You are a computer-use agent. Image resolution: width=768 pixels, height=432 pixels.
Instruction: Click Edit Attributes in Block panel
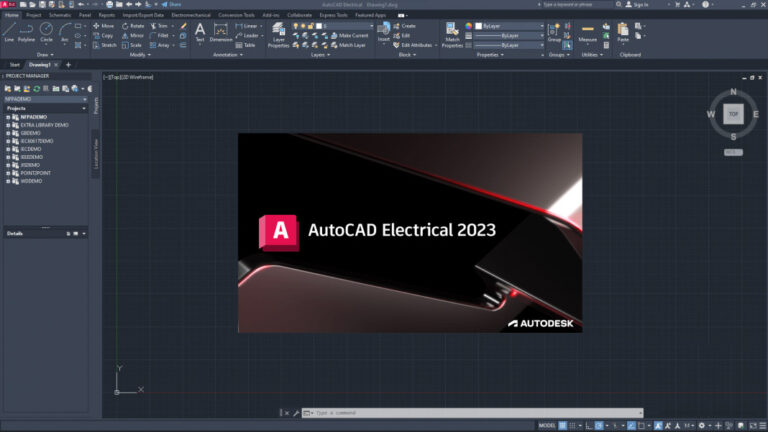tap(412, 45)
